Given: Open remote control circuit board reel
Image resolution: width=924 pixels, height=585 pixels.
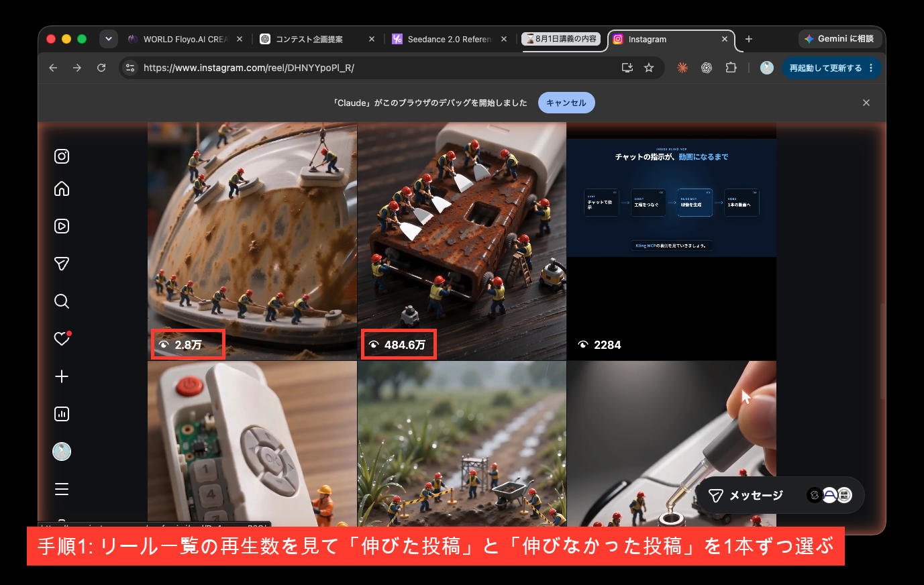Looking at the screenshot, I should (x=252, y=444).
